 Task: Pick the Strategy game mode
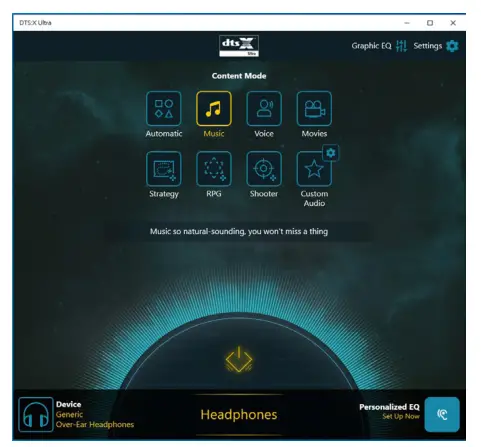tap(164, 169)
